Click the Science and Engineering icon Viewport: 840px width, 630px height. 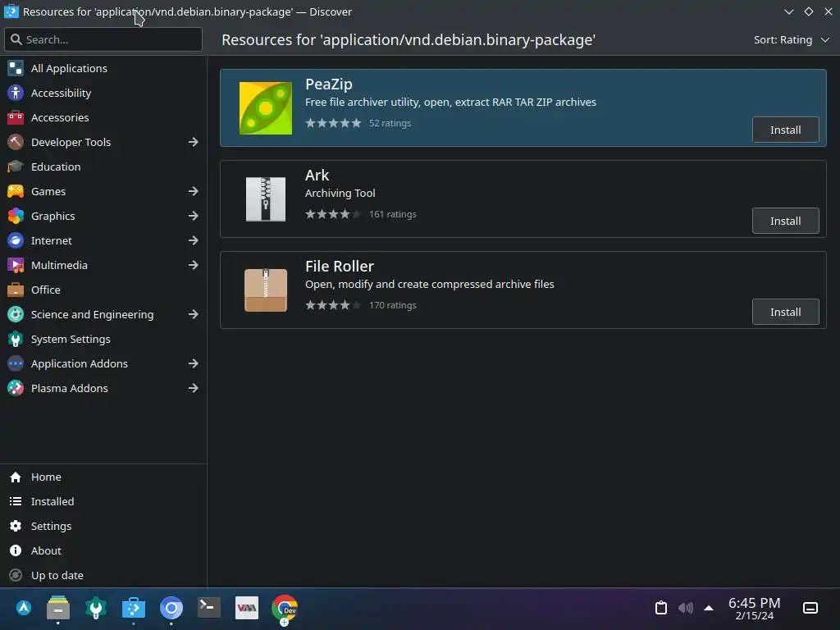pyautogui.click(x=16, y=314)
